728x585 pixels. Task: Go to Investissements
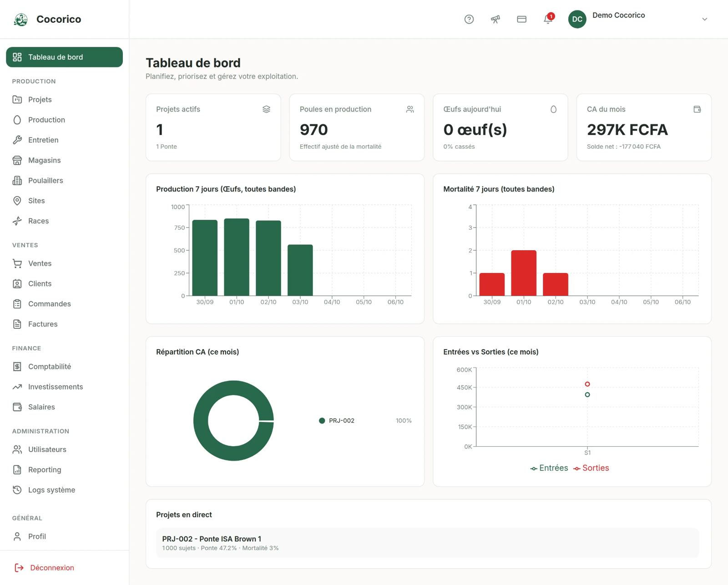[64, 387]
